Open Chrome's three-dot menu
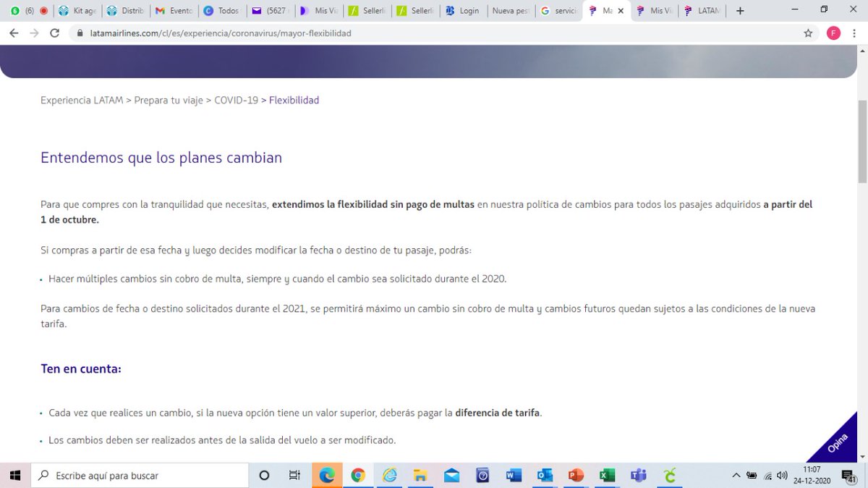This screenshot has height=488, width=868. [855, 33]
